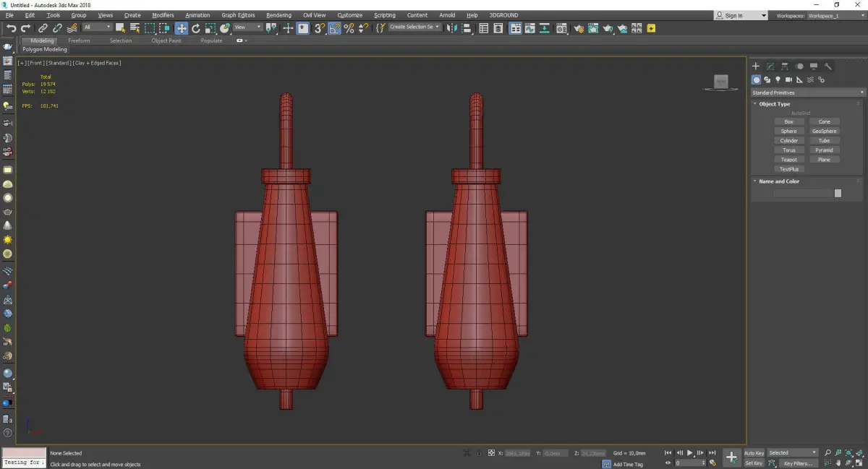This screenshot has height=469, width=868.
Task: Open the Hierarchy command panel tab
Action: (x=785, y=66)
